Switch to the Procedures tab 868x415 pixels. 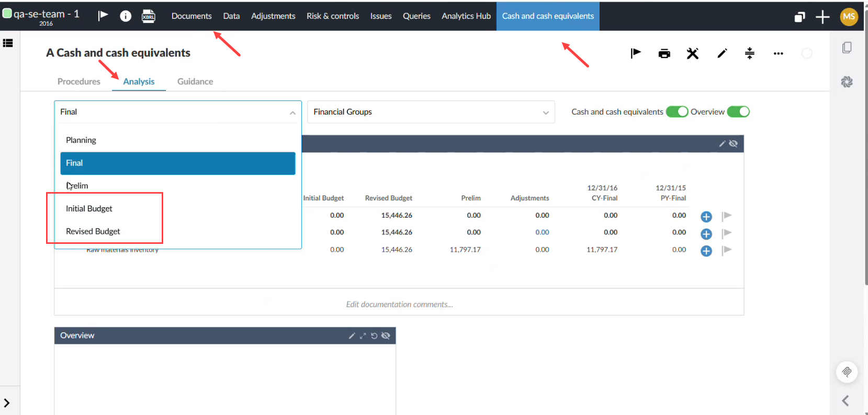pos(79,82)
